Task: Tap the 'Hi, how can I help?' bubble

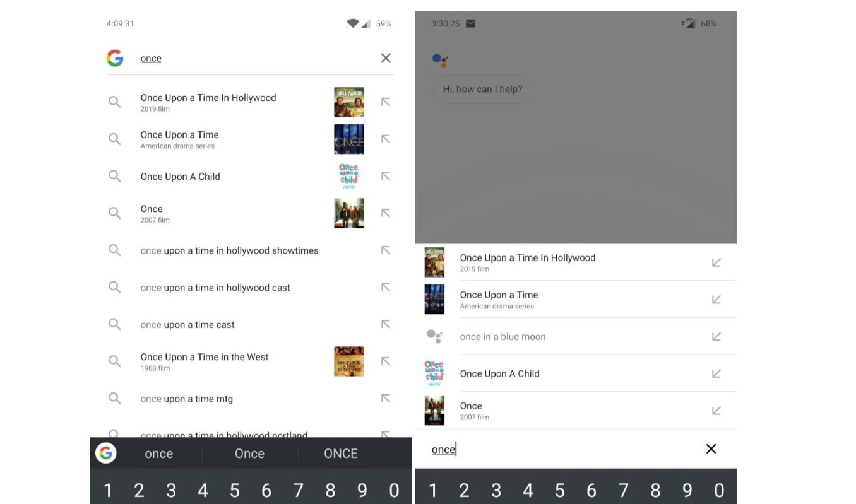Action: 482,90
